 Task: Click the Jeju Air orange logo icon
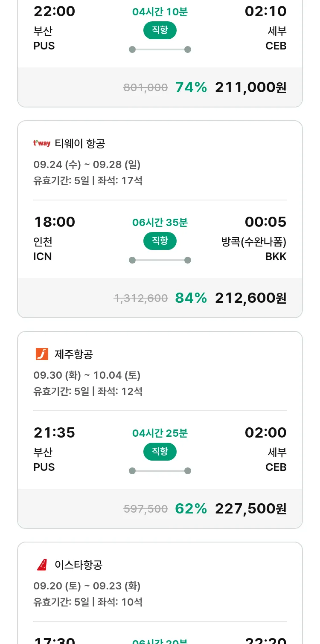42,354
